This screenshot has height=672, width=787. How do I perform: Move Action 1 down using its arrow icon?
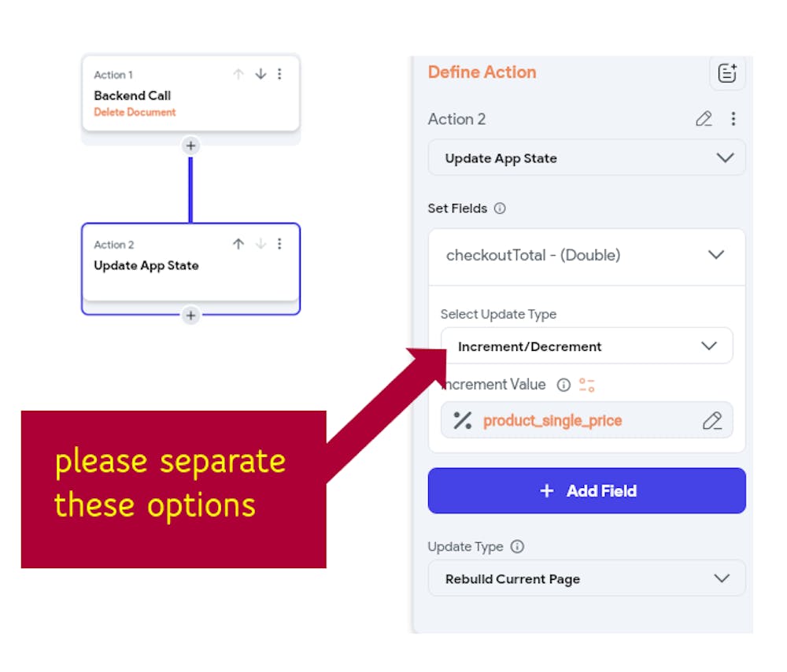[260, 74]
